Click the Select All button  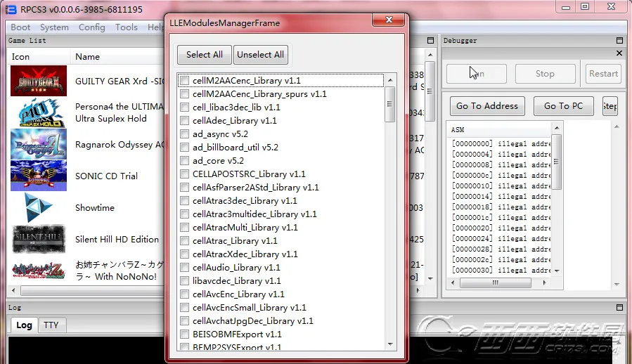205,54
